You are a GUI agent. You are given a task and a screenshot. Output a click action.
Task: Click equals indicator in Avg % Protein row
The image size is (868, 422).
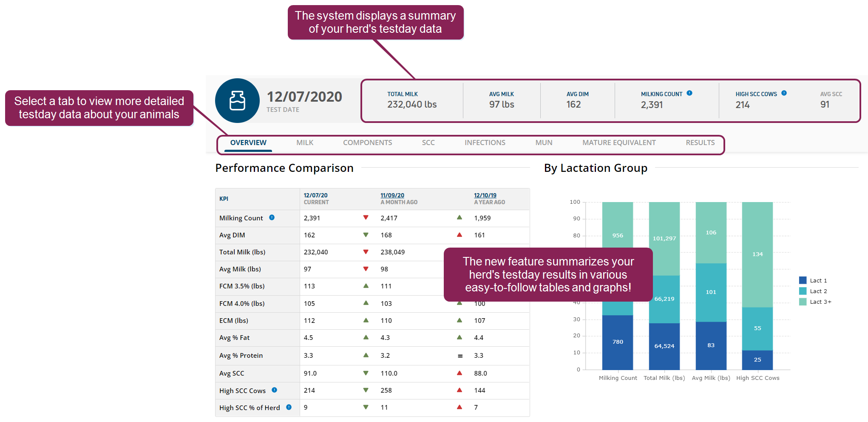[460, 356]
